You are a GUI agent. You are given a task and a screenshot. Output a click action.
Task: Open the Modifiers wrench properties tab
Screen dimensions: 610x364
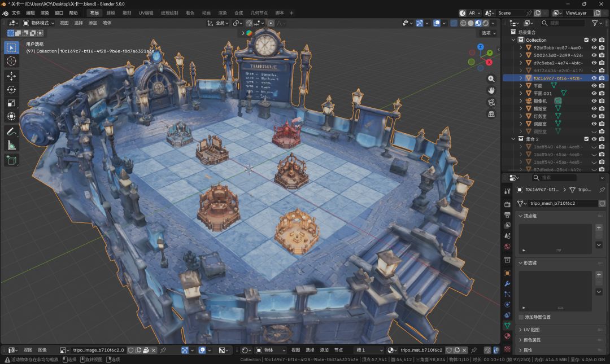(507, 283)
